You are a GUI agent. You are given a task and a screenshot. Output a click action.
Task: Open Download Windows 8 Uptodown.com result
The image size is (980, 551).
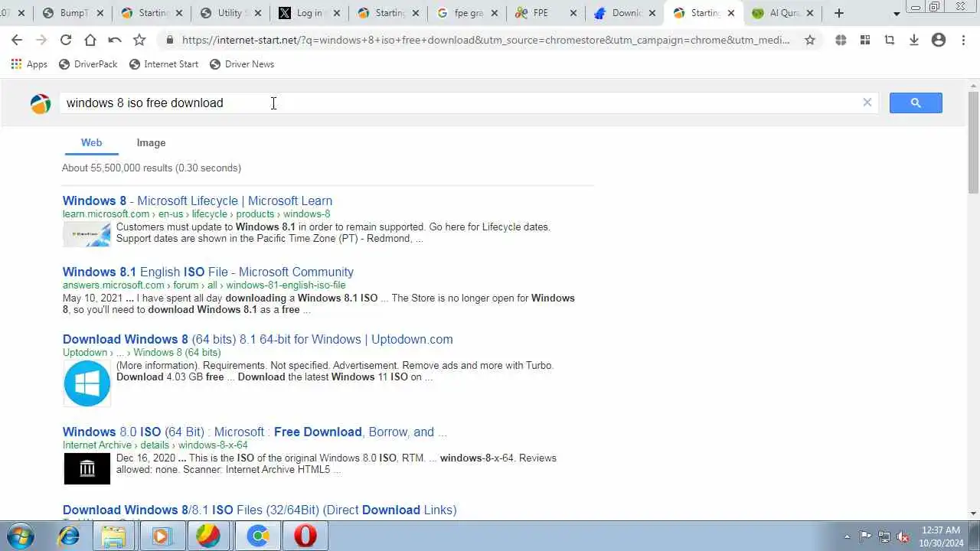coord(258,339)
